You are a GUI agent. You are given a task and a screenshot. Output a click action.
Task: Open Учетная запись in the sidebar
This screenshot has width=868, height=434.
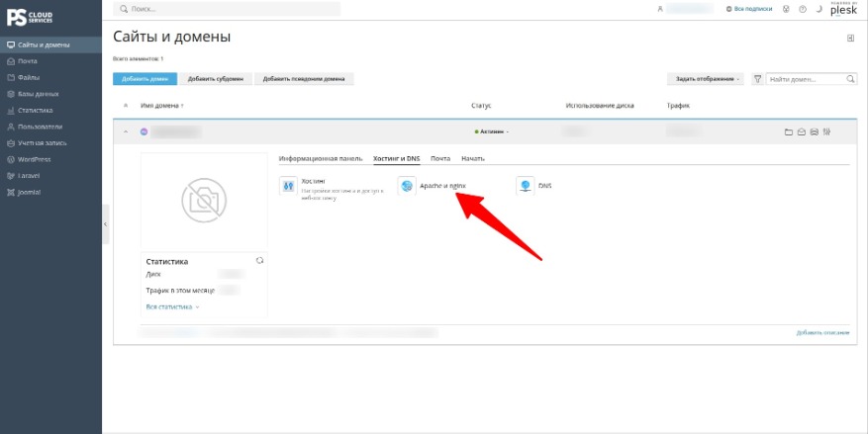pyautogui.click(x=50, y=143)
